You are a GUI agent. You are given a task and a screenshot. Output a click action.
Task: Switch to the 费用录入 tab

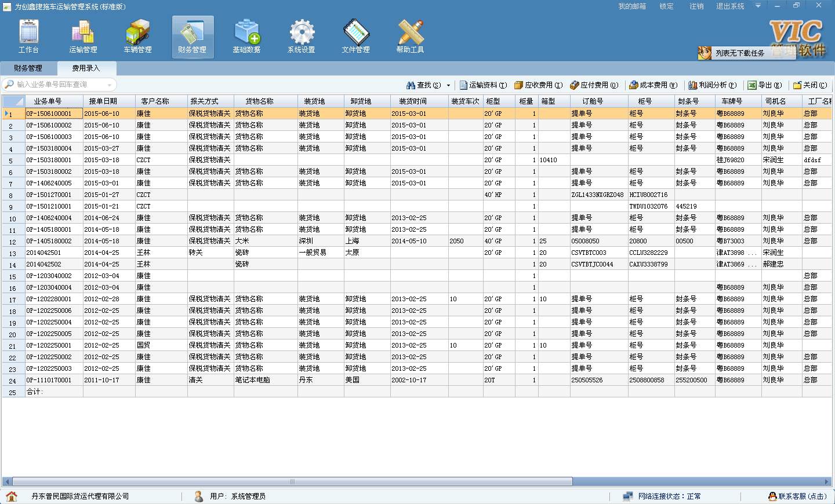pos(86,68)
